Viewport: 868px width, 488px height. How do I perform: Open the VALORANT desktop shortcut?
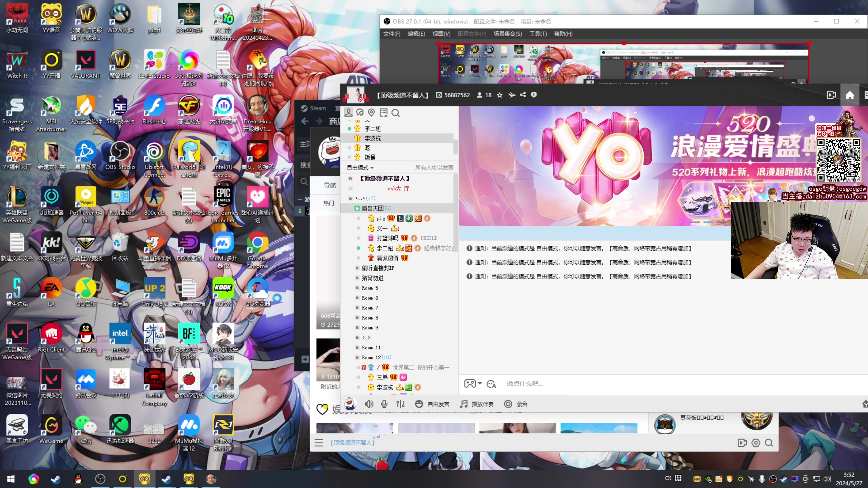click(x=85, y=65)
